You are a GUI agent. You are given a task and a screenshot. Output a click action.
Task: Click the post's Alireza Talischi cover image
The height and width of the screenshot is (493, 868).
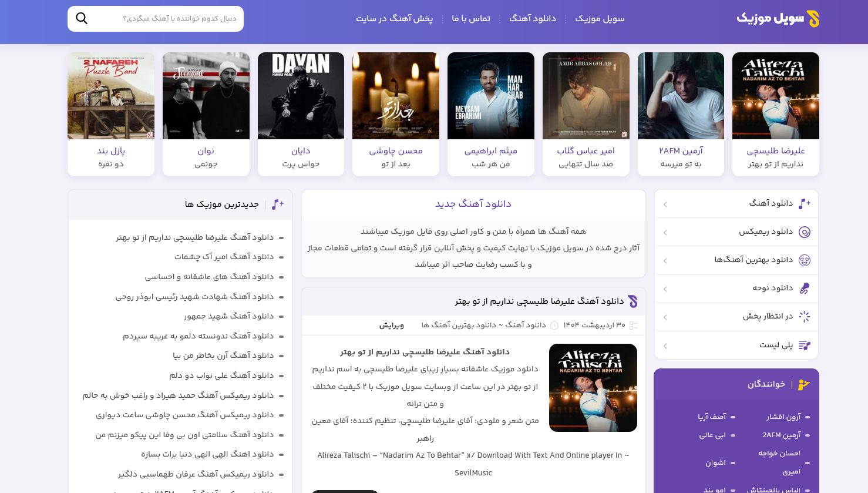[593, 388]
